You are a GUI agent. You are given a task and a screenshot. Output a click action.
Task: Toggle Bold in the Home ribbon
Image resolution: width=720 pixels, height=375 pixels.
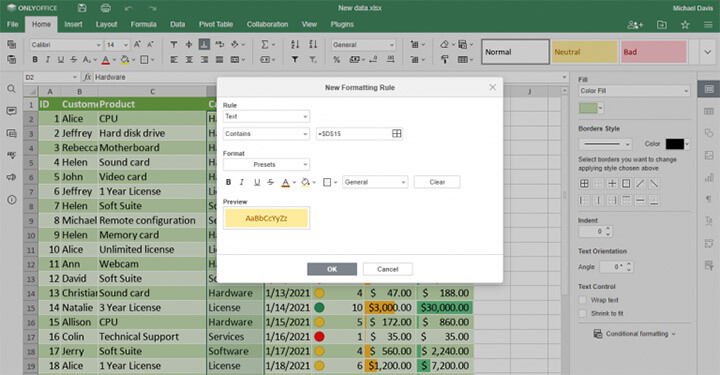pyautogui.click(x=35, y=60)
